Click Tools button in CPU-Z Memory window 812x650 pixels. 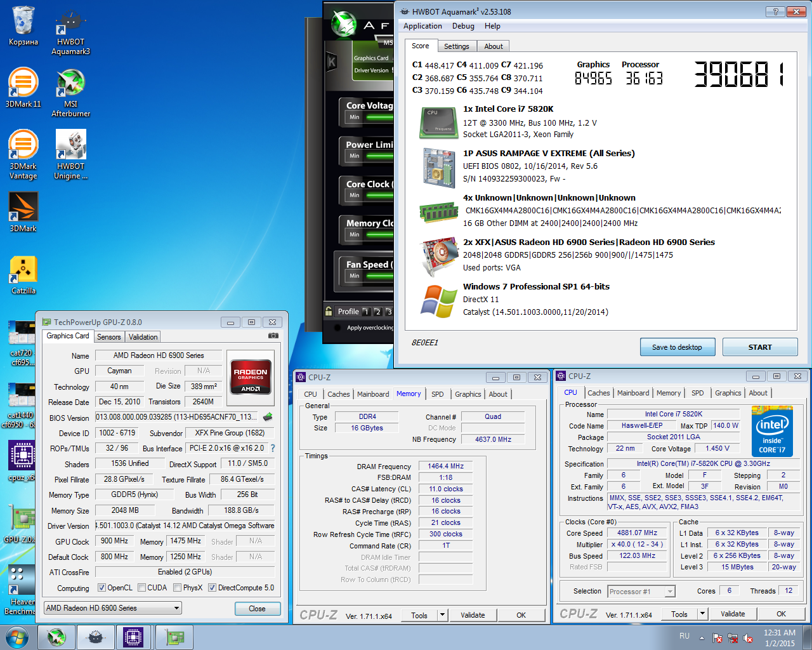pyautogui.click(x=419, y=615)
